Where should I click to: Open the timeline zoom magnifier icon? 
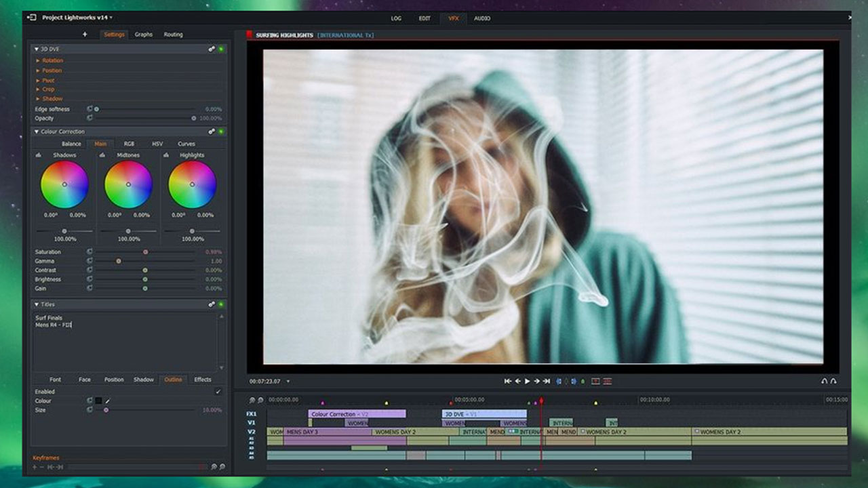point(252,400)
